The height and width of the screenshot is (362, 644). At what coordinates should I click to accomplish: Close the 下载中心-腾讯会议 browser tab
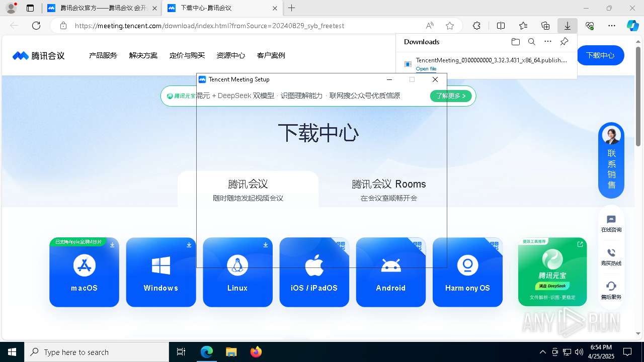pyautogui.click(x=275, y=8)
